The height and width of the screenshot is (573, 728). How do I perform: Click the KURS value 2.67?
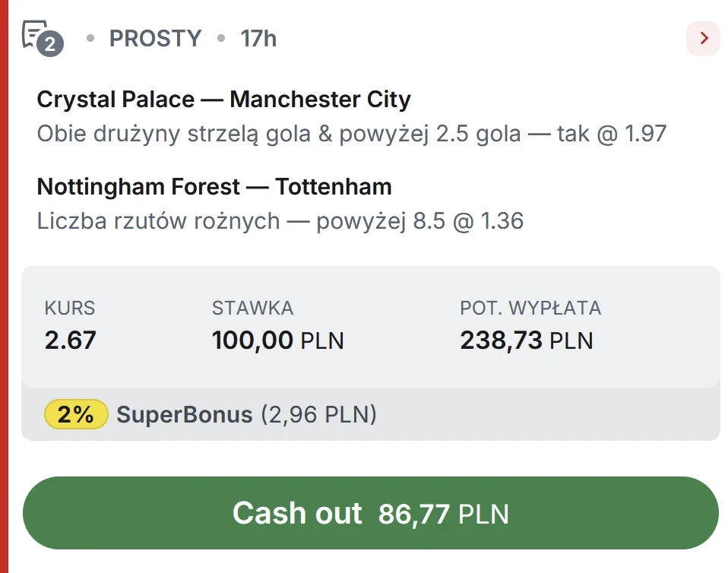tap(68, 340)
